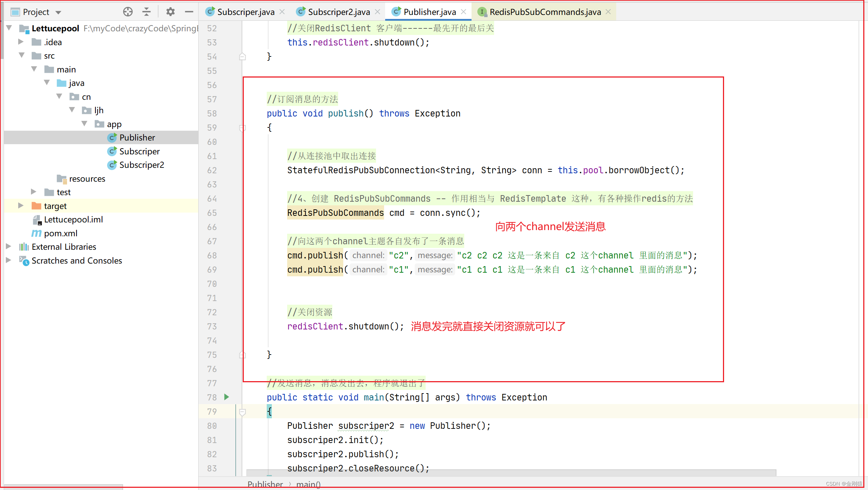Image resolution: width=868 pixels, height=490 pixels.
Task: Open Project panel settings gear
Action: (170, 12)
